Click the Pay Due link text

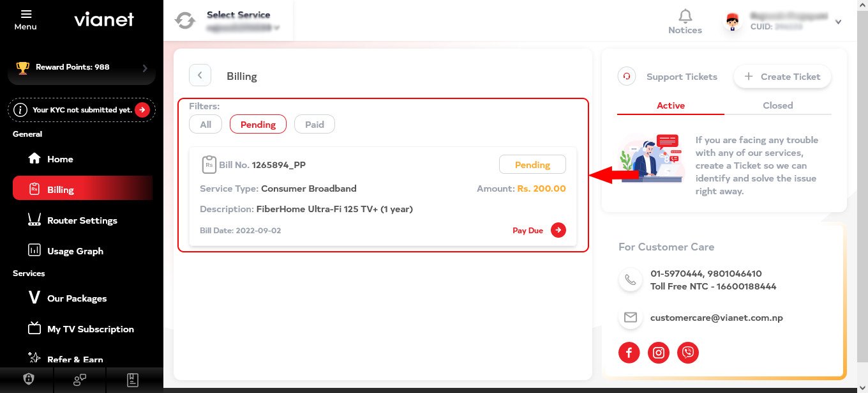pos(528,231)
